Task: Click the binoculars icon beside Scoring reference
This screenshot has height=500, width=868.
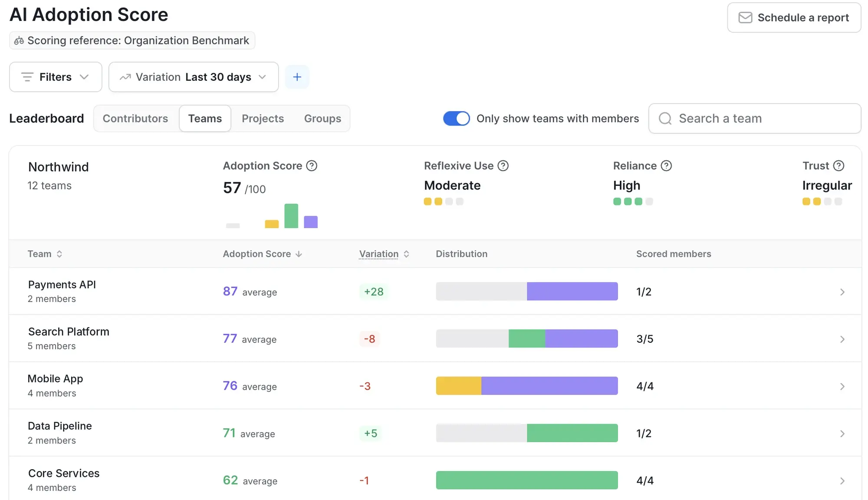Action: [19, 41]
